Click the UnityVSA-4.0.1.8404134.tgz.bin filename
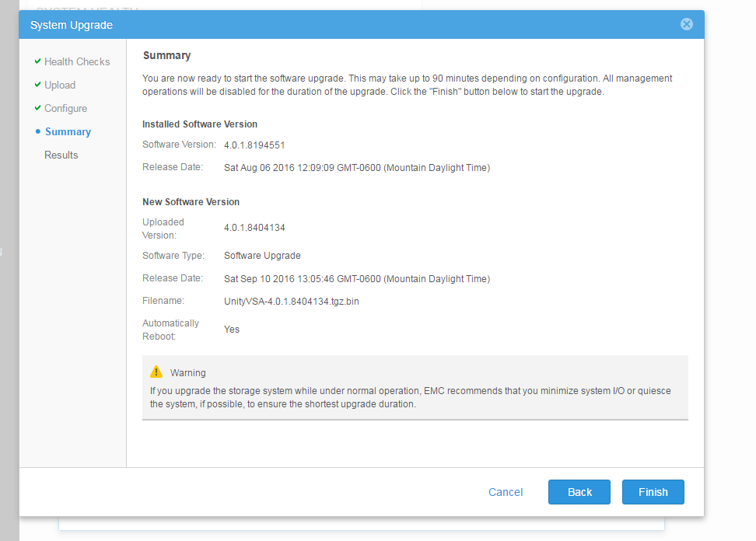 (292, 301)
